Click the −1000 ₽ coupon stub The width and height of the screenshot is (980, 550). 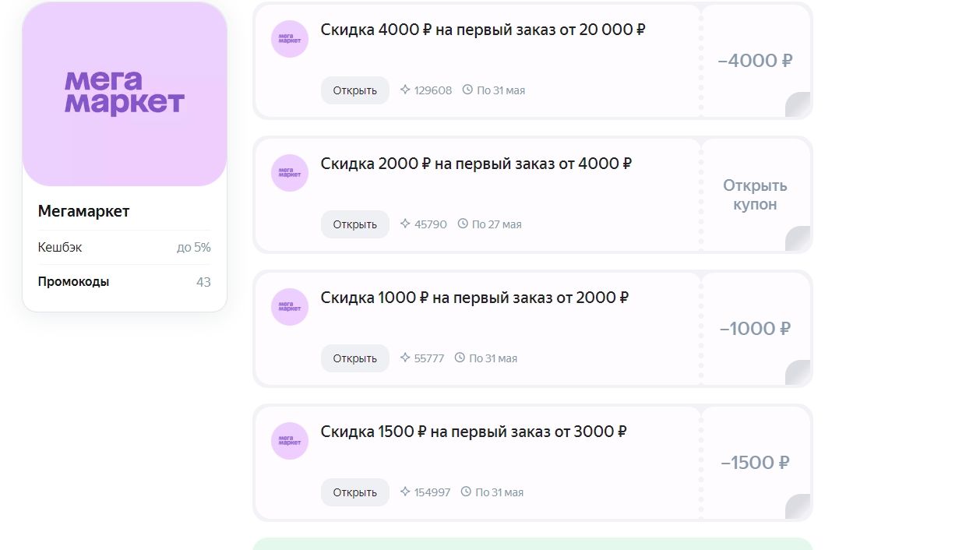tap(755, 329)
